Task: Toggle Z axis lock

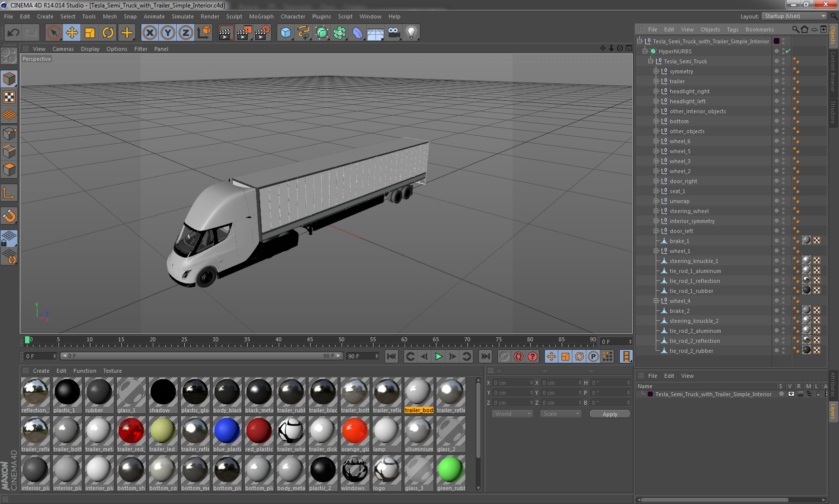Action: [186, 33]
